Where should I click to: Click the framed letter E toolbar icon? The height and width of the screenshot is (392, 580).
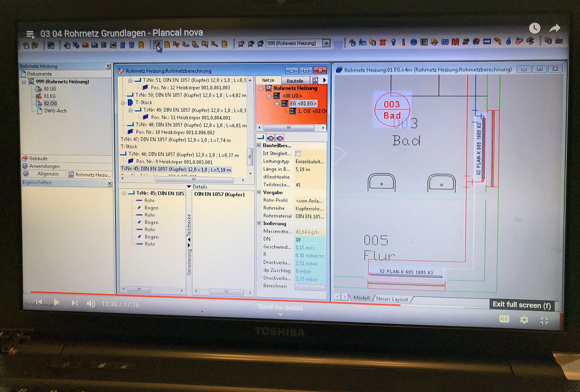(424, 42)
